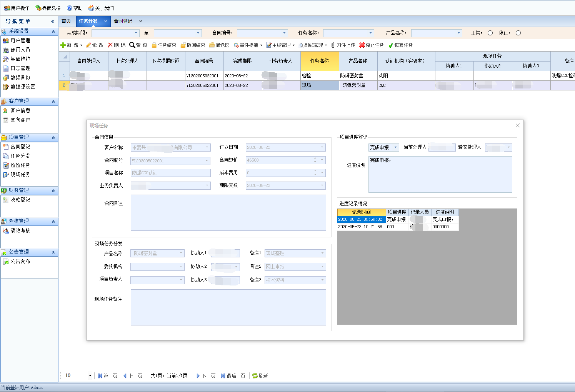Viewport: 575px width, 392px height.
Task: Click the 附件上传 toolbar button
Action: [343, 45]
